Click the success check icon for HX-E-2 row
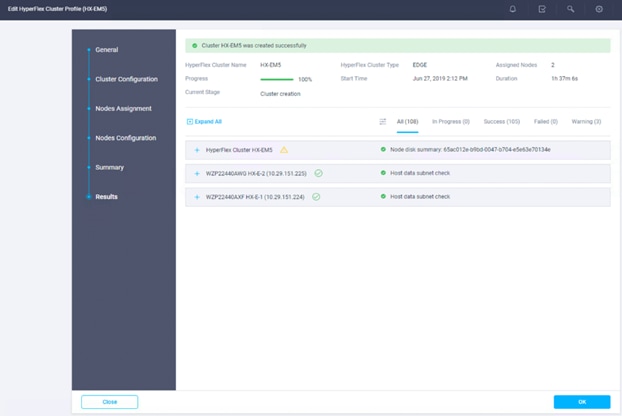The image size is (622, 416). click(318, 173)
